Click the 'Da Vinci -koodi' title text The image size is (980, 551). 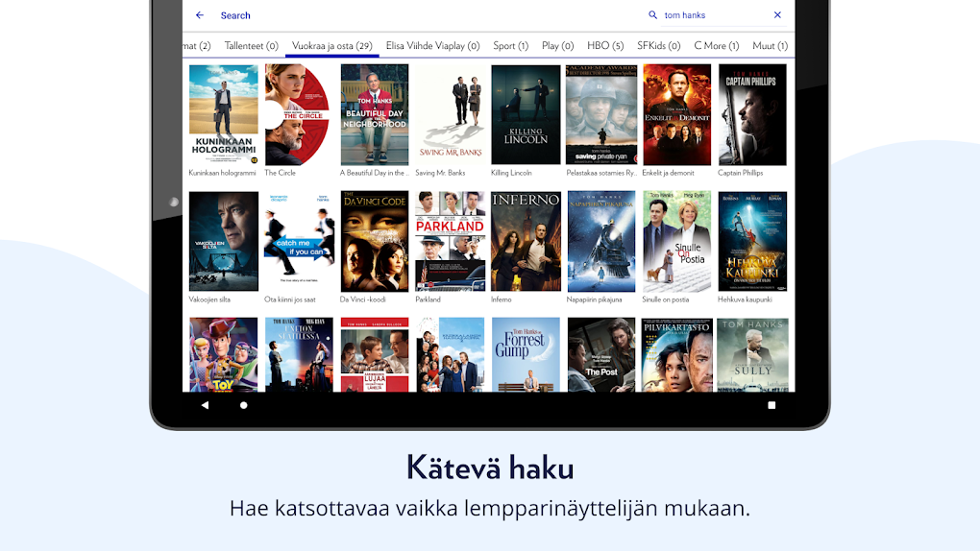click(362, 299)
